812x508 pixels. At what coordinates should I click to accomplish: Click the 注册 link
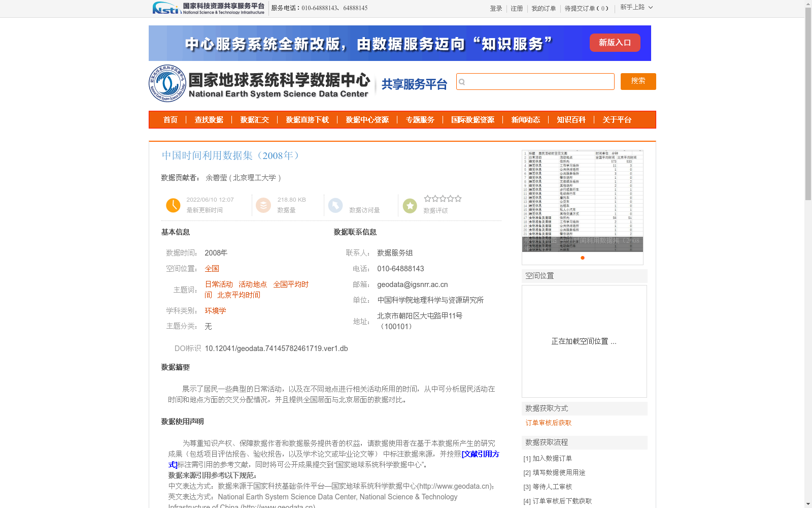[517, 9]
